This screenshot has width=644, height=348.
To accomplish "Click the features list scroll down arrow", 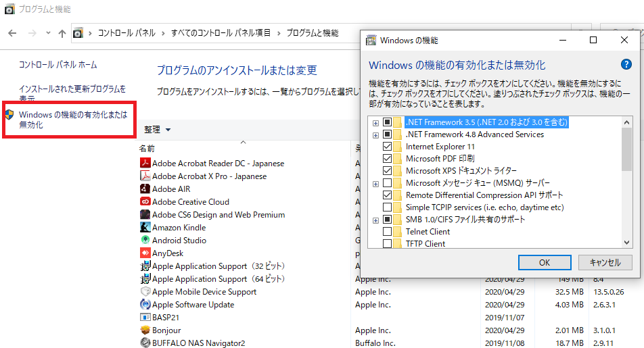I will tap(626, 243).
